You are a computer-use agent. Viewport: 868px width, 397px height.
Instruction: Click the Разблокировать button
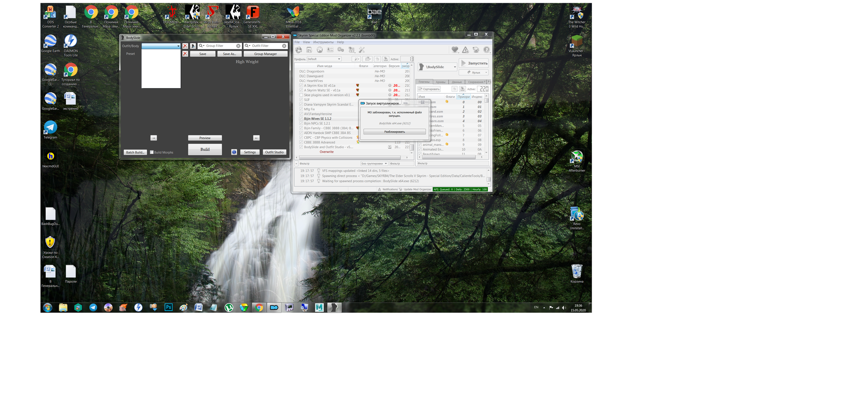tap(394, 132)
